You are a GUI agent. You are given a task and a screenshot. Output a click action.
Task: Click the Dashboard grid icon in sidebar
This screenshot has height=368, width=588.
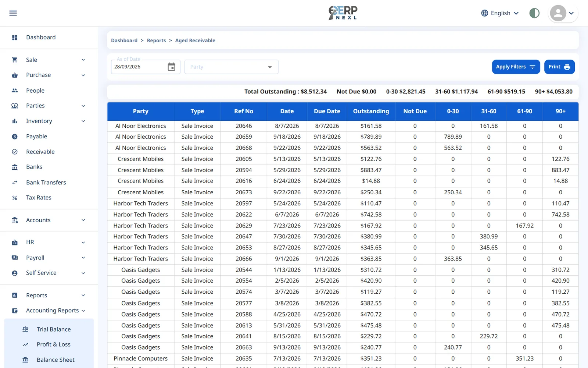tap(15, 38)
